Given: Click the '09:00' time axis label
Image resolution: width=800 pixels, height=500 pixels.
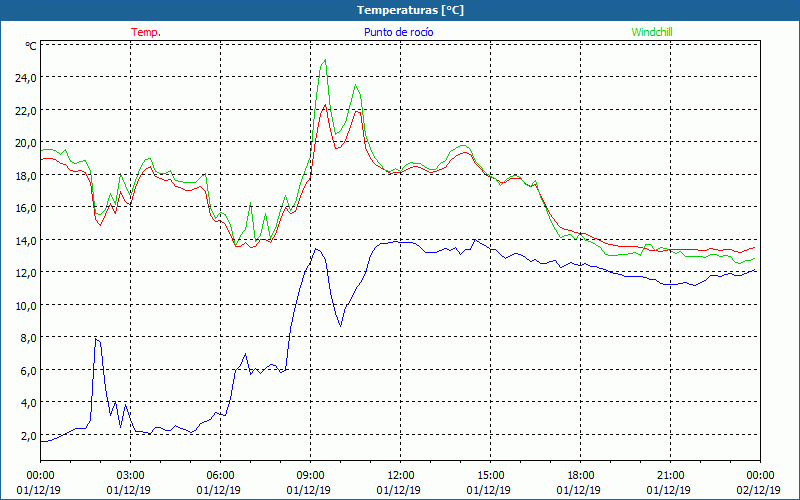Looking at the screenshot, I should (x=310, y=476).
